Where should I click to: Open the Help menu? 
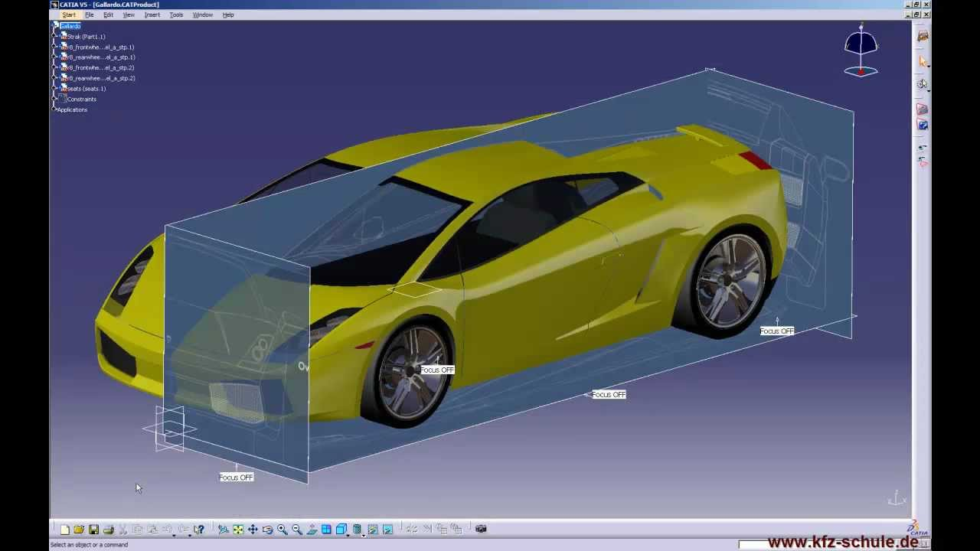[x=228, y=15]
